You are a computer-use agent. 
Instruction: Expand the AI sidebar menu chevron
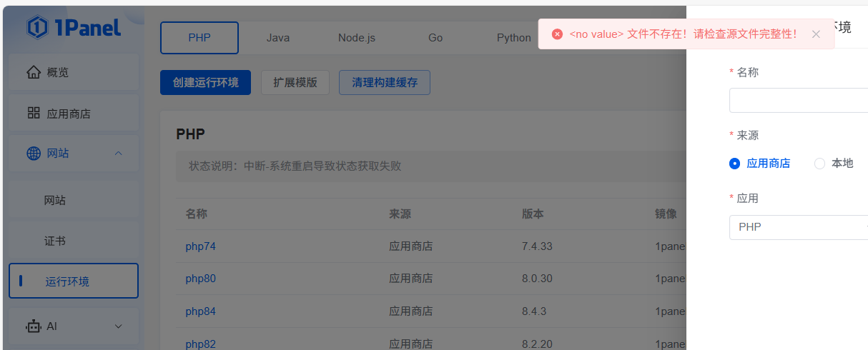pyautogui.click(x=119, y=326)
